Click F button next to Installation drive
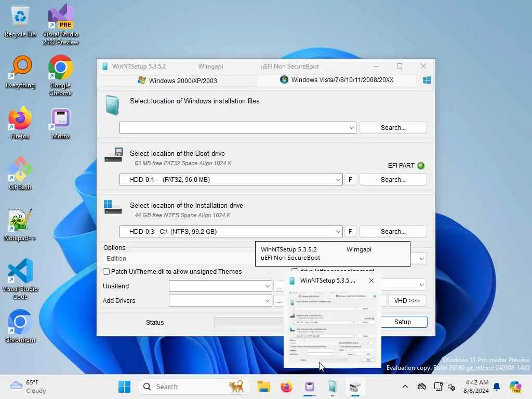The image size is (532, 399). click(x=350, y=231)
